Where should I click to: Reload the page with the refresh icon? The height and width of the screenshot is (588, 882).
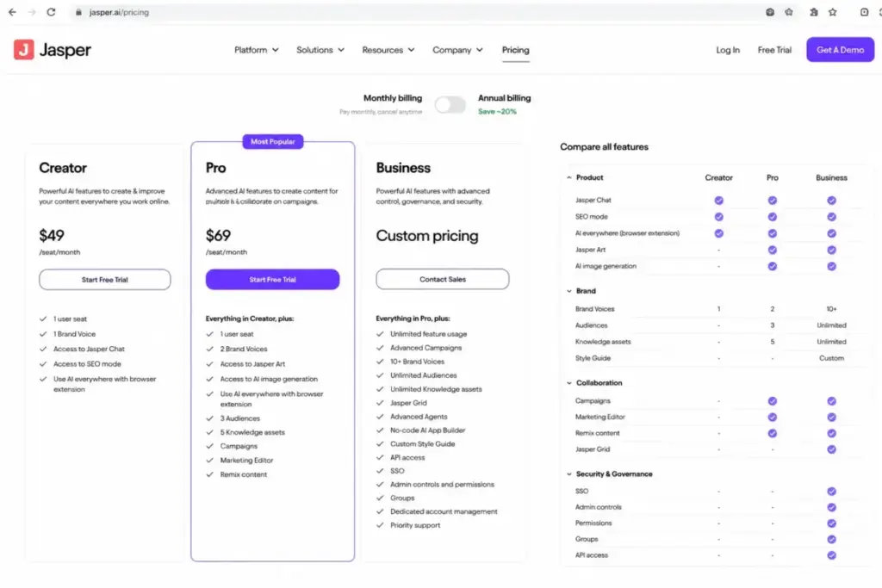click(x=51, y=12)
